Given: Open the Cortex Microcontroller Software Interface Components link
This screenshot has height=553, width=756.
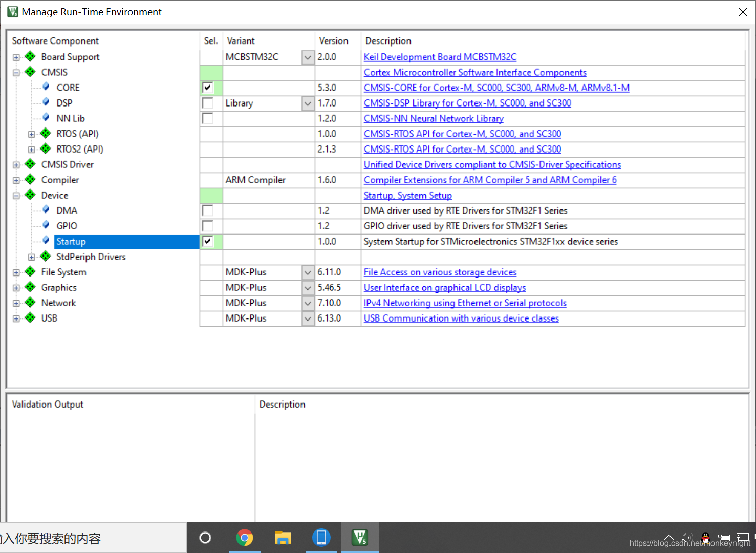Looking at the screenshot, I should coord(475,72).
